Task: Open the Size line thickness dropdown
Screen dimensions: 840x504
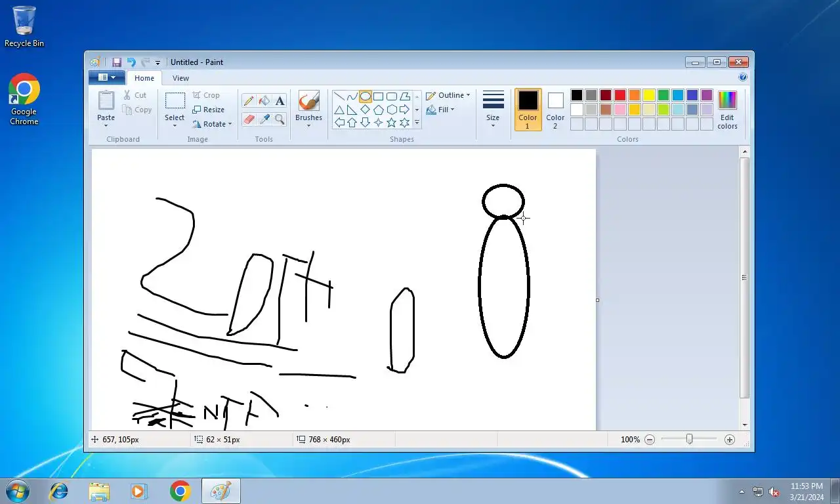Action: point(493,110)
